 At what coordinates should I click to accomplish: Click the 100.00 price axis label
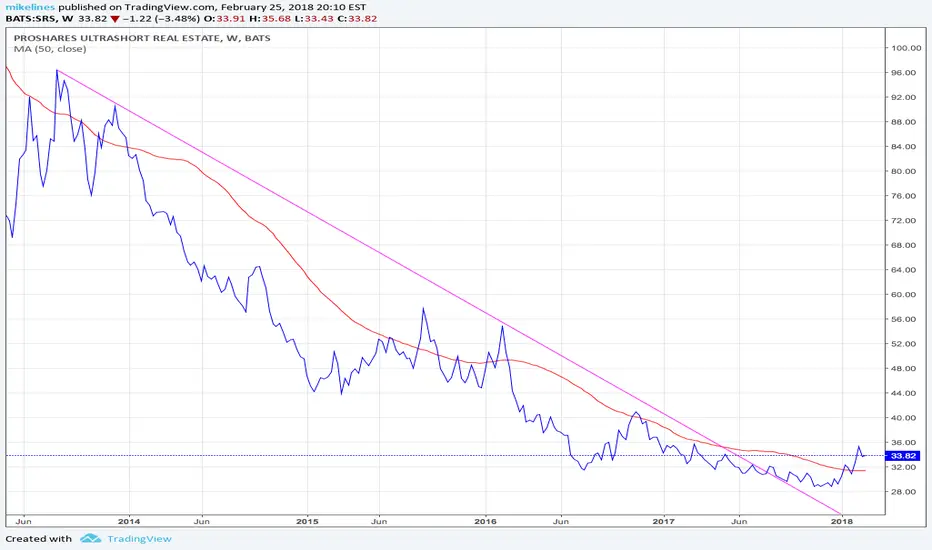point(906,48)
